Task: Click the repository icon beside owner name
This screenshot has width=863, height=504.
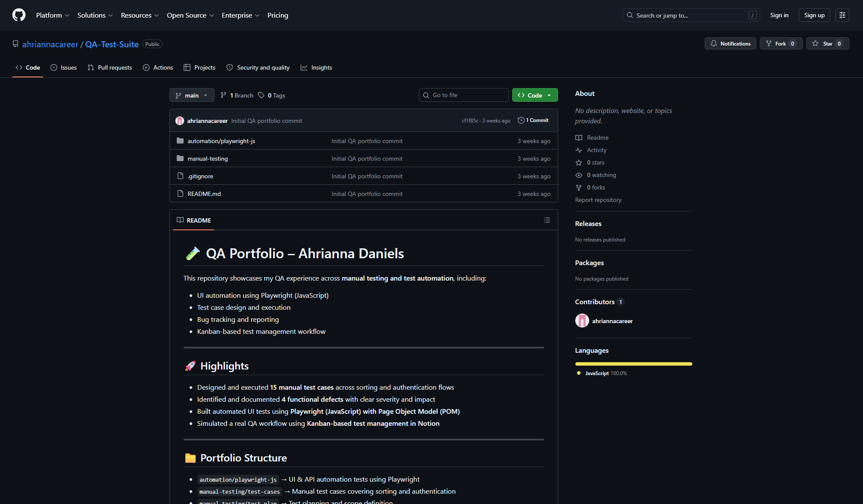Action: [x=15, y=44]
